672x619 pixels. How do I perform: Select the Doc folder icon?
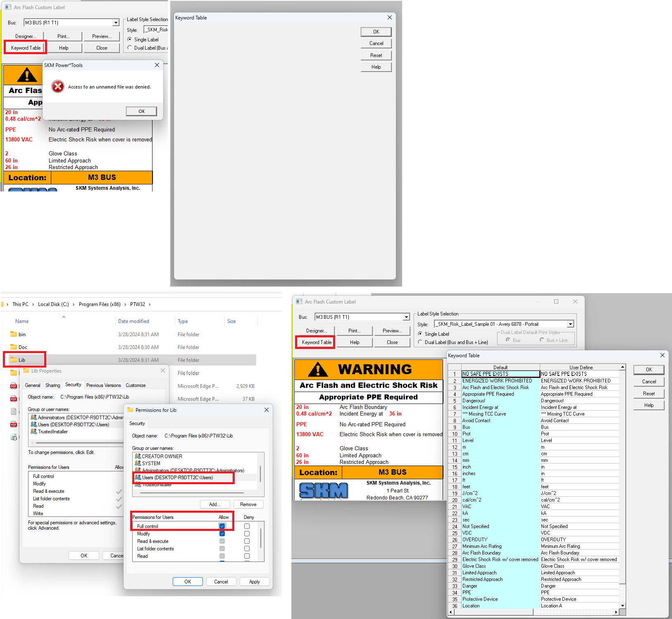[14, 347]
